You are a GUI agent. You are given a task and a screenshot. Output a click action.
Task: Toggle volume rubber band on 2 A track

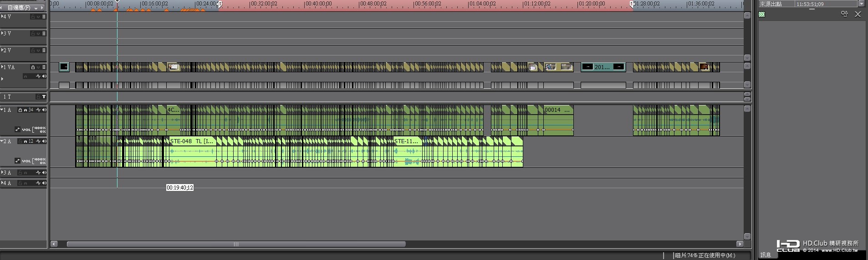tap(17, 161)
